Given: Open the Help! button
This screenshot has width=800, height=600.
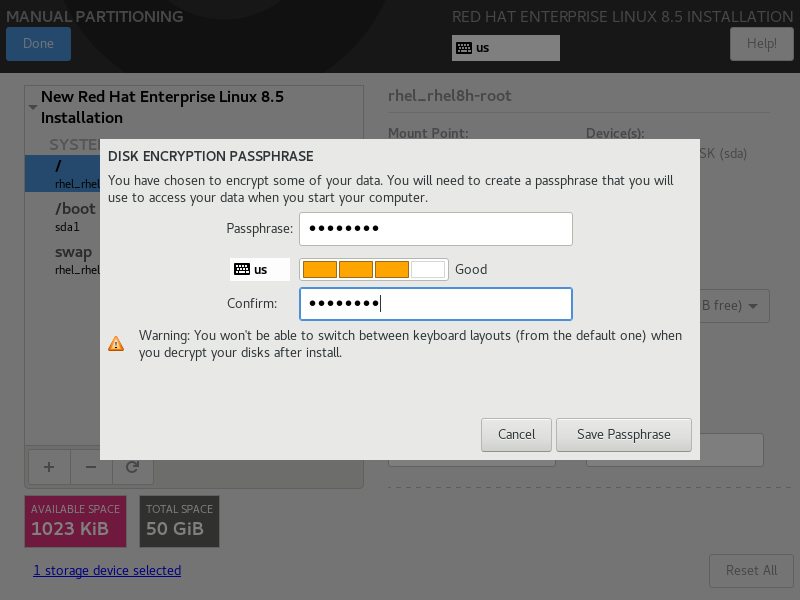Looking at the screenshot, I should [x=762, y=43].
